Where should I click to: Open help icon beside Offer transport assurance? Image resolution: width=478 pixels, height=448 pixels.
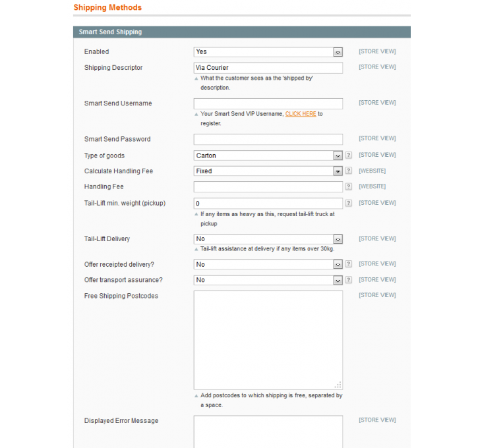[x=348, y=279]
